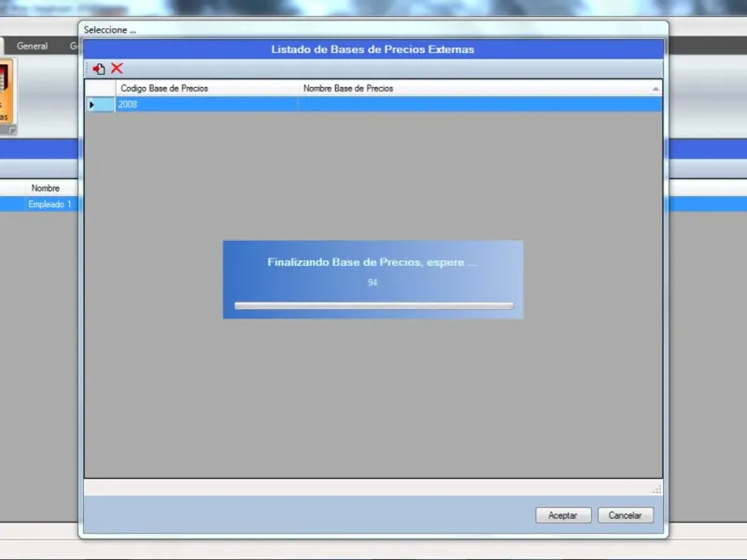
Task: Click the progress value 94 text
Action: coord(373,283)
